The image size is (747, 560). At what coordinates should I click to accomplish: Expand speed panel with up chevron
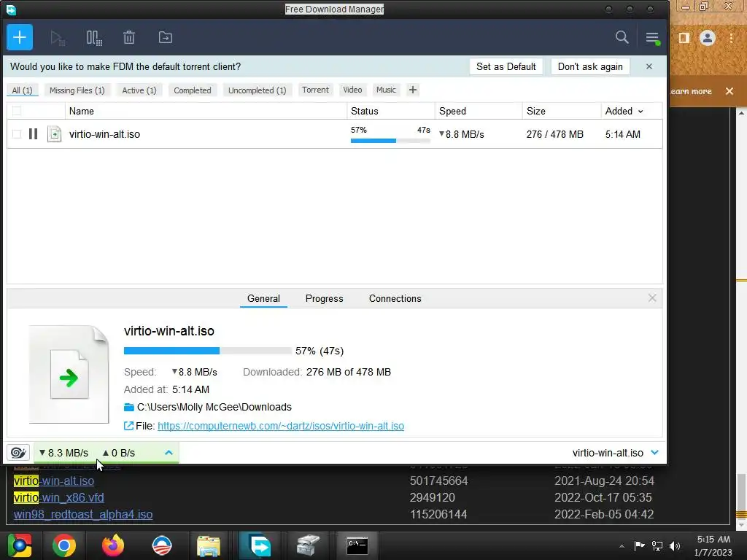click(x=169, y=452)
